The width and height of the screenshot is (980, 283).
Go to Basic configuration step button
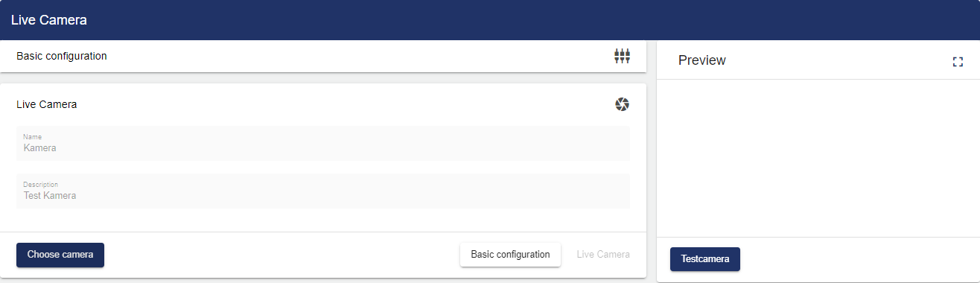(510, 255)
